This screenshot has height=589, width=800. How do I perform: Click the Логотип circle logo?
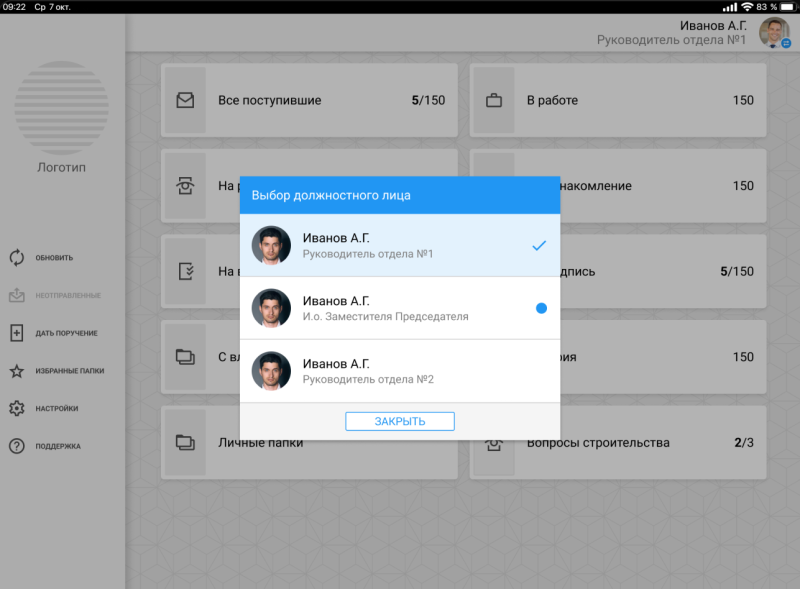(61, 108)
